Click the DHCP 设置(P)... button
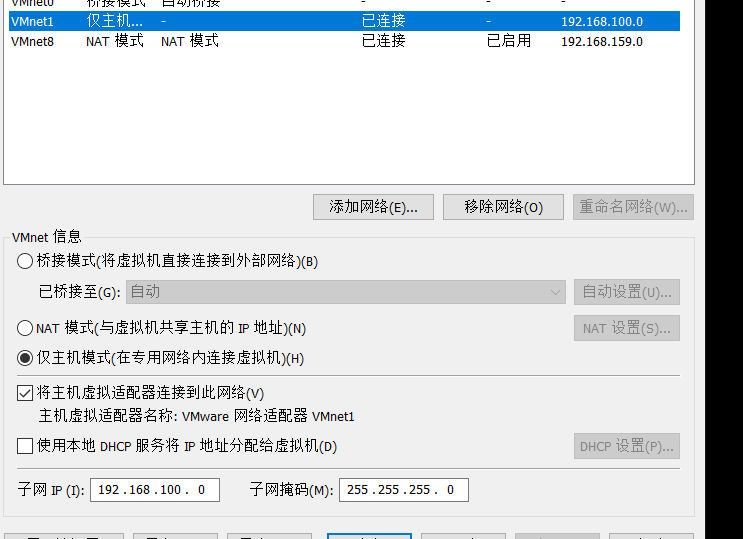743x539 pixels. click(x=627, y=446)
